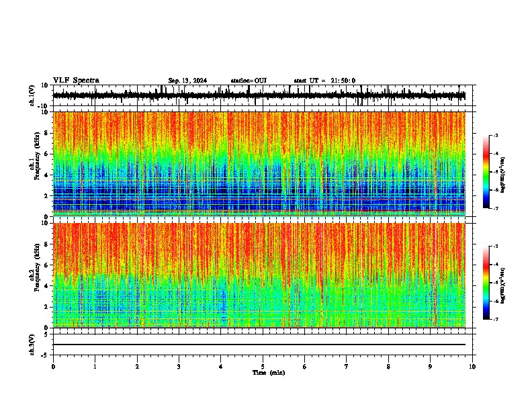Click '-3' on the ch.2 color bar

click(496, 246)
